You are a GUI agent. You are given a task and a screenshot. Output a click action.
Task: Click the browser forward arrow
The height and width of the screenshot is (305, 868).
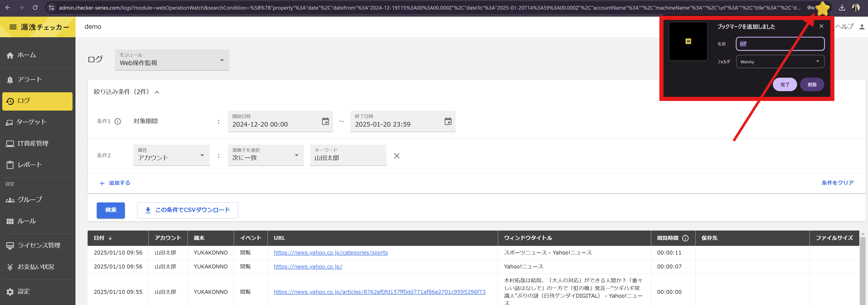pyautogui.click(x=21, y=7)
